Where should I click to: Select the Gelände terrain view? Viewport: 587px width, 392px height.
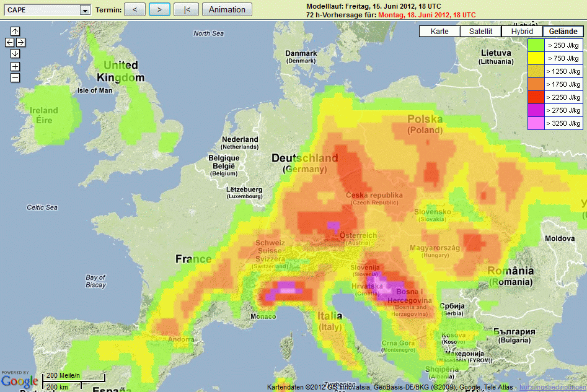[563, 32]
